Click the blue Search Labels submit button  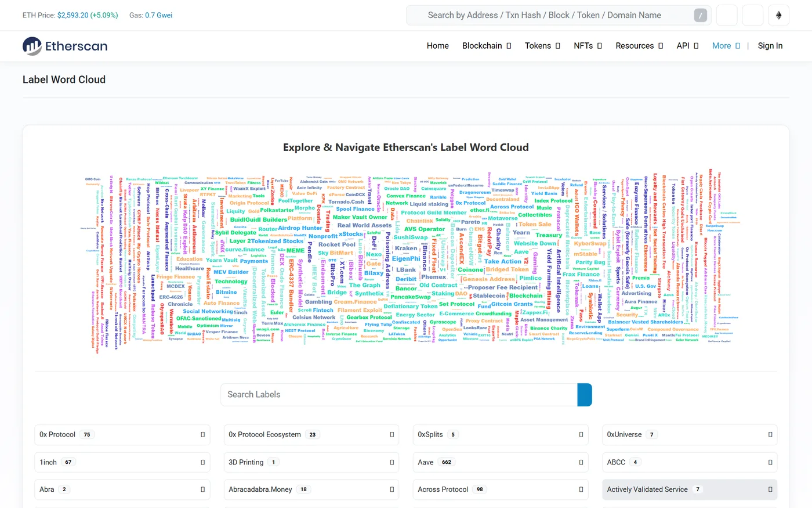pyautogui.click(x=585, y=395)
